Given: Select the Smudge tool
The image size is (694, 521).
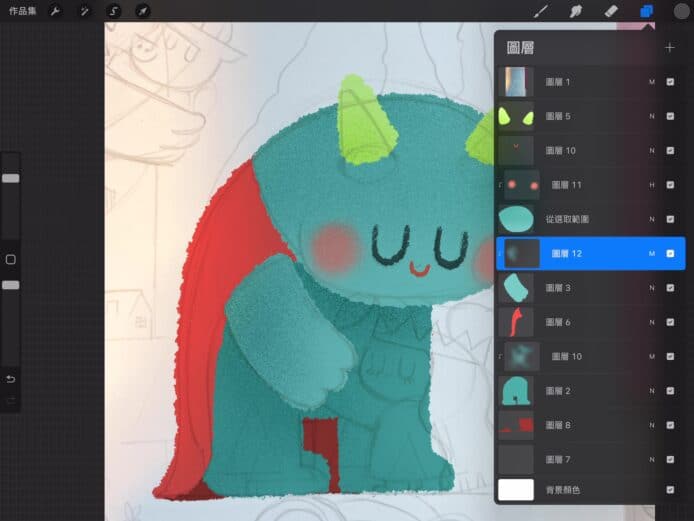Looking at the screenshot, I should click(x=576, y=12).
